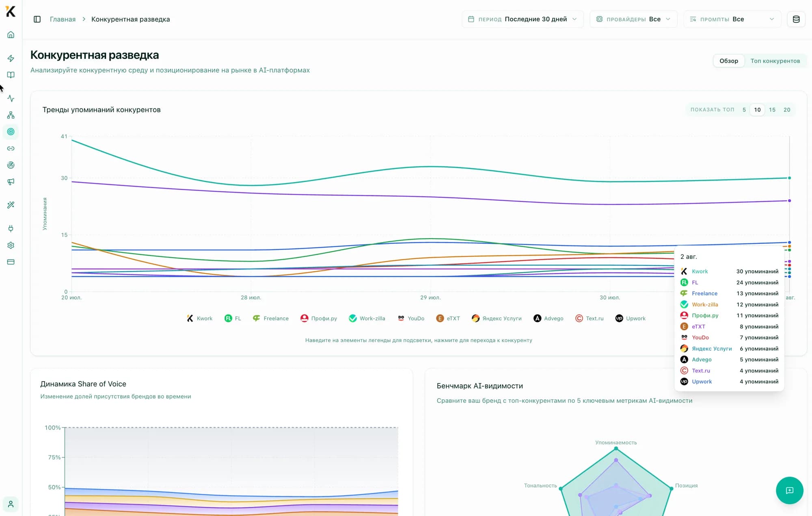Viewport: 812px width, 516px height.
Task: Open the hierarchy network sidebar icon
Action: point(11,115)
